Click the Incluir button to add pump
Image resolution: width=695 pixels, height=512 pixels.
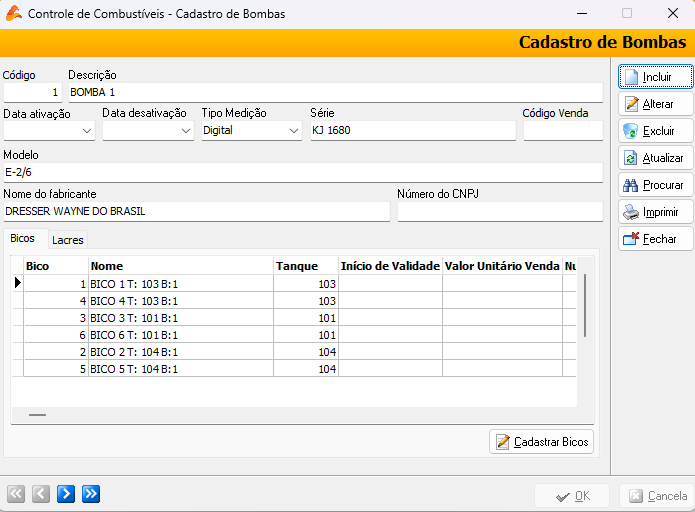click(656, 77)
